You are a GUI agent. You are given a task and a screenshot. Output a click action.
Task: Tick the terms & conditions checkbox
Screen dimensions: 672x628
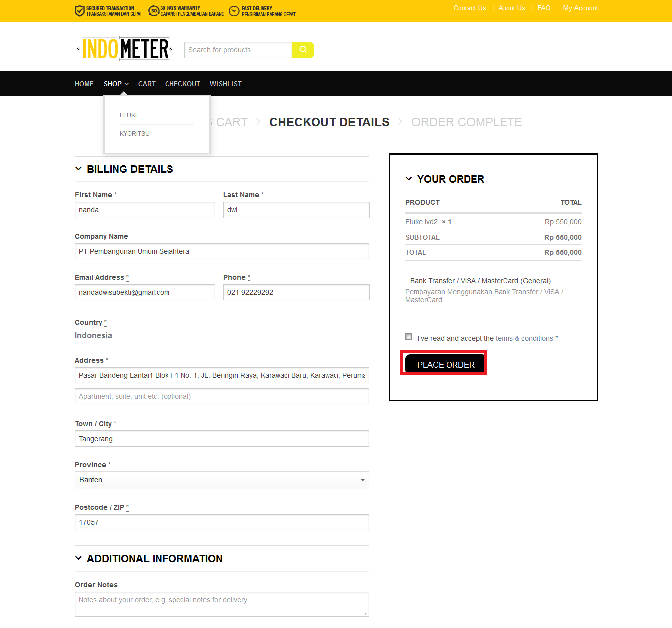pos(409,337)
